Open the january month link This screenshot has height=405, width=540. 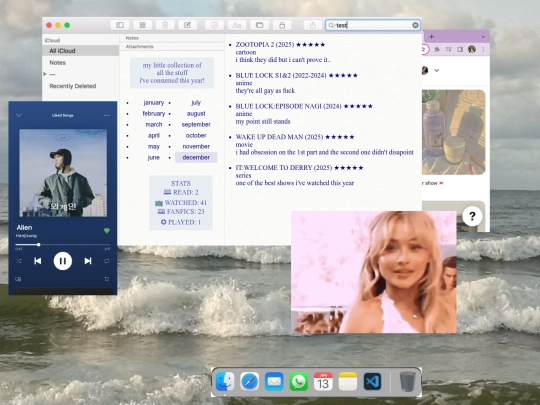pyautogui.click(x=154, y=103)
